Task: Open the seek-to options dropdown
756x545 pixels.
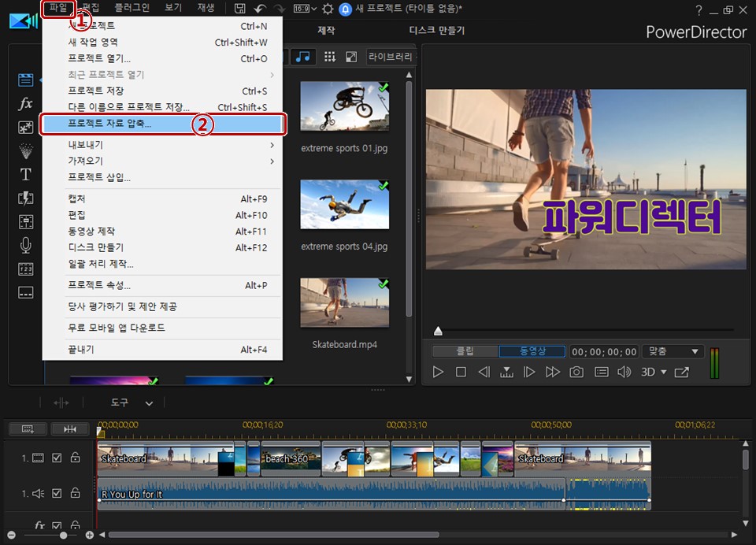Action: [x=506, y=372]
